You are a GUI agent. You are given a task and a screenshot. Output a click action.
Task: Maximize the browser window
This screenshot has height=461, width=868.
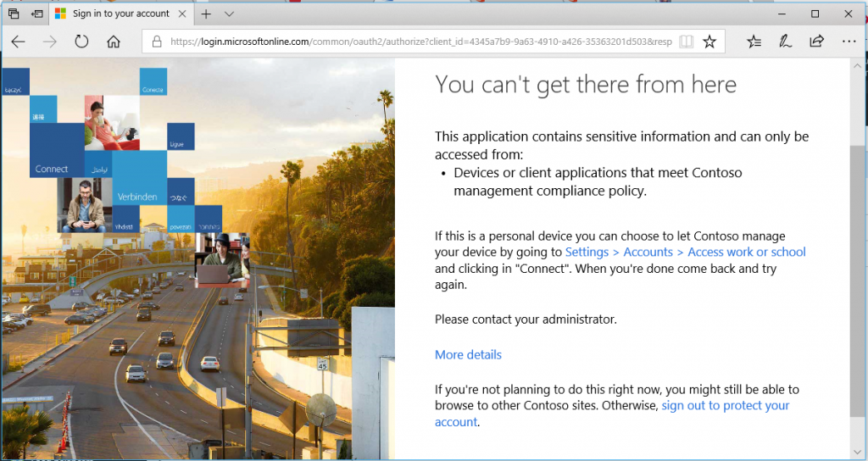[815, 14]
